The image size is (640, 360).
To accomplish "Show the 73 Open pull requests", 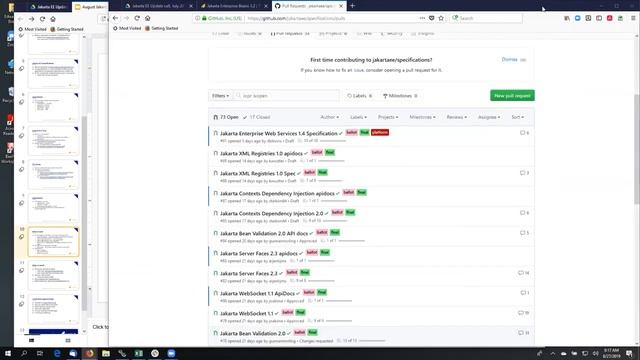I will tap(226, 117).
